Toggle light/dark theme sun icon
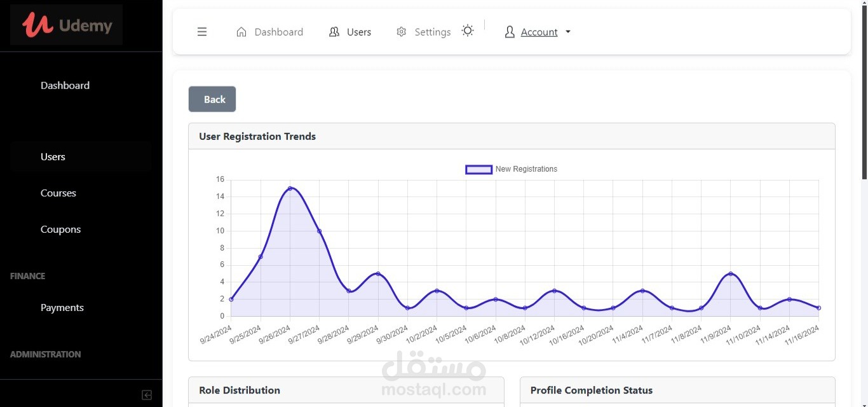Image resolution: width=868 pixels, height=407 pixels. click(468, 31)
